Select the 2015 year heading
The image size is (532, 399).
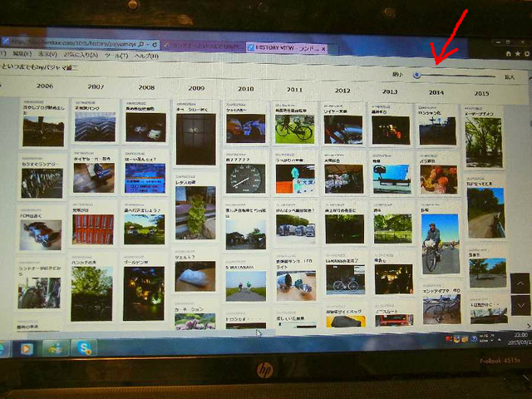pyautogui.click(x=482, y=93)
